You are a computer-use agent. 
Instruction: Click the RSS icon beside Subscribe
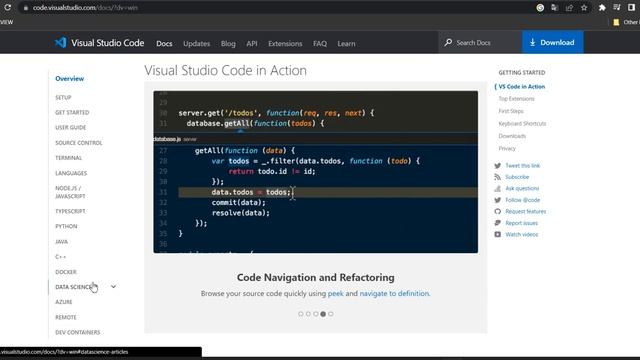[498, 177]
